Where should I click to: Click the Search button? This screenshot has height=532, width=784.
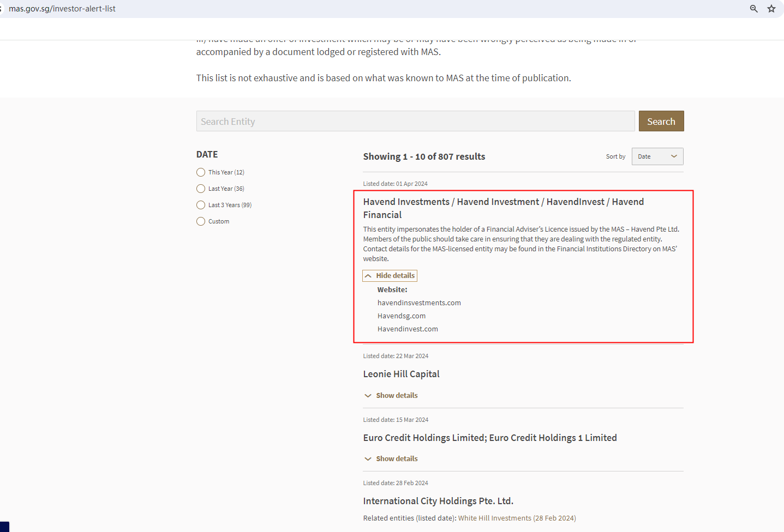click(661, 122)
